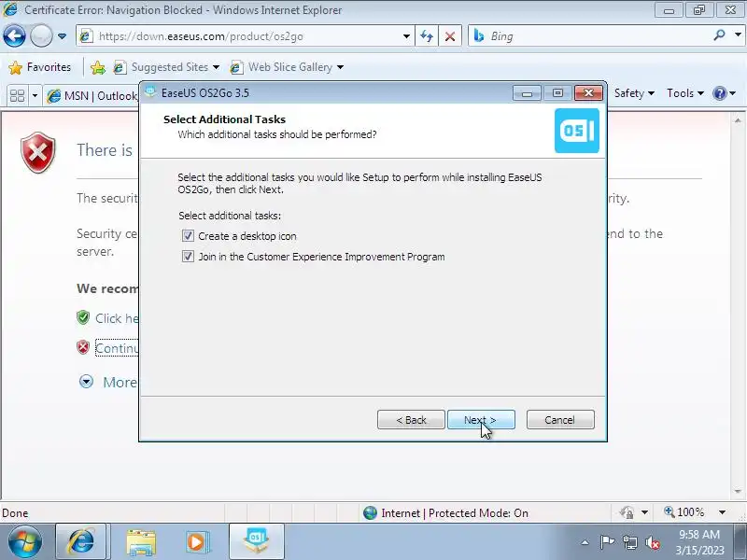Click the Internet Explorer taskbar icon
Screen dimensions: 747x560
click(x=81, y=542)
